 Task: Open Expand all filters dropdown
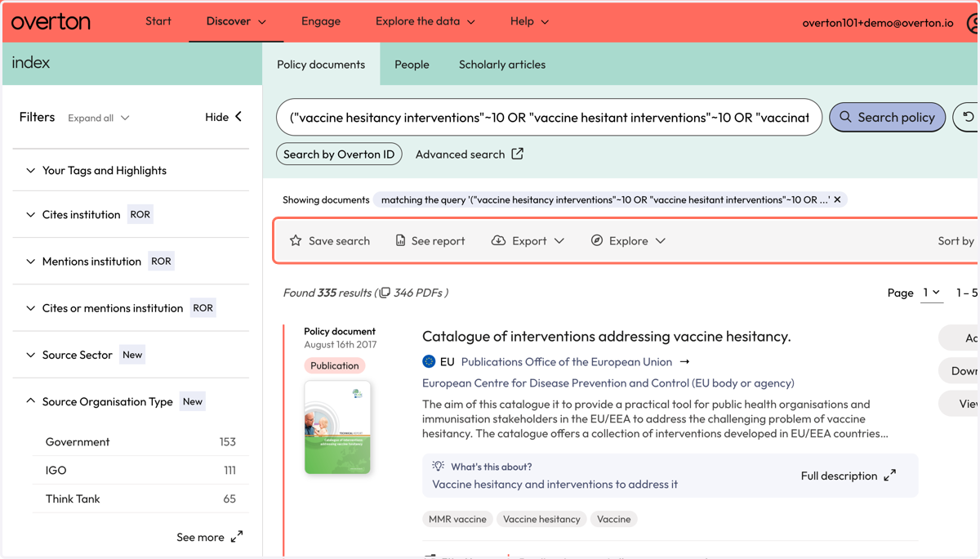click(98, 118)
